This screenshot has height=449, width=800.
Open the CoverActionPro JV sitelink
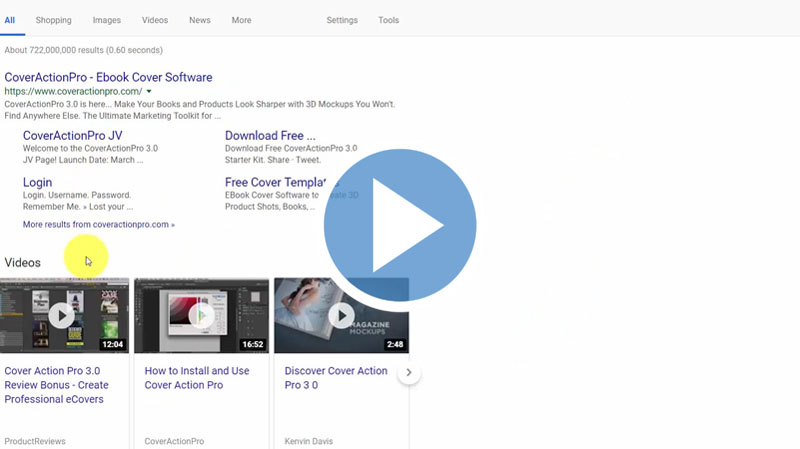click(72, 136)
